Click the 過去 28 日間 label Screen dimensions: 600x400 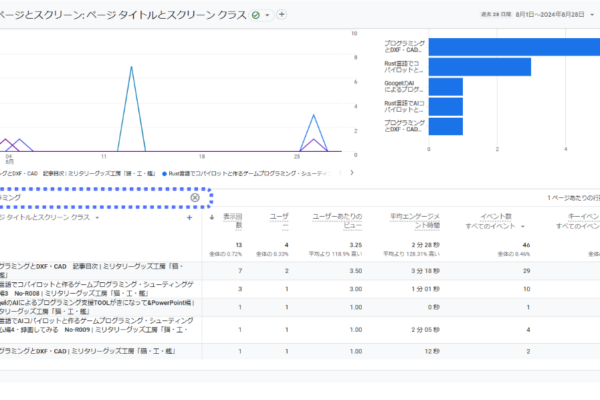pyautogui.click(x=496, y=15)
